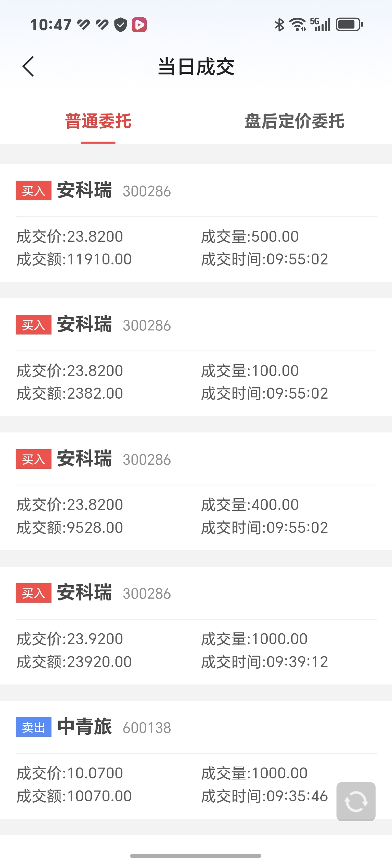Image resolution: width=392 pixels, height=868 pixels.
Task: Tap the battery status icon
Action: [349, 24]
